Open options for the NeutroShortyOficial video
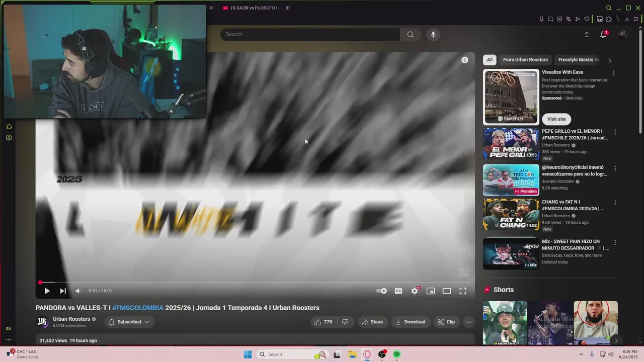Screen dimensions: 644x362 615,168
